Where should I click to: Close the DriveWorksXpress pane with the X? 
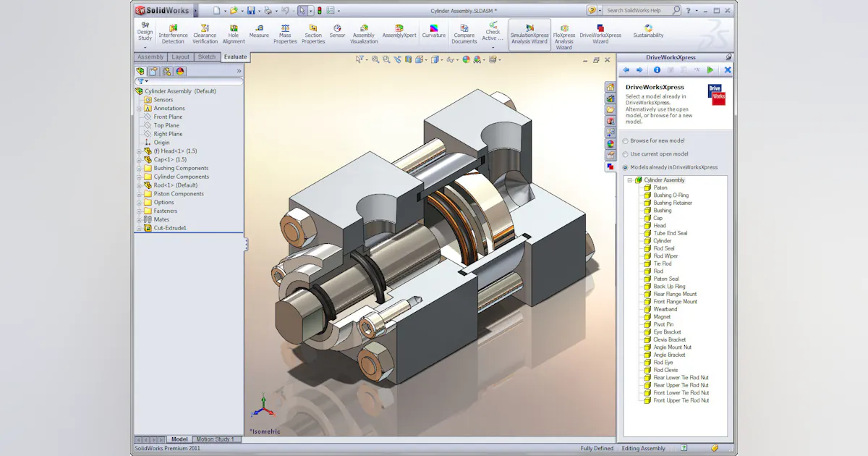pos(728,70)
